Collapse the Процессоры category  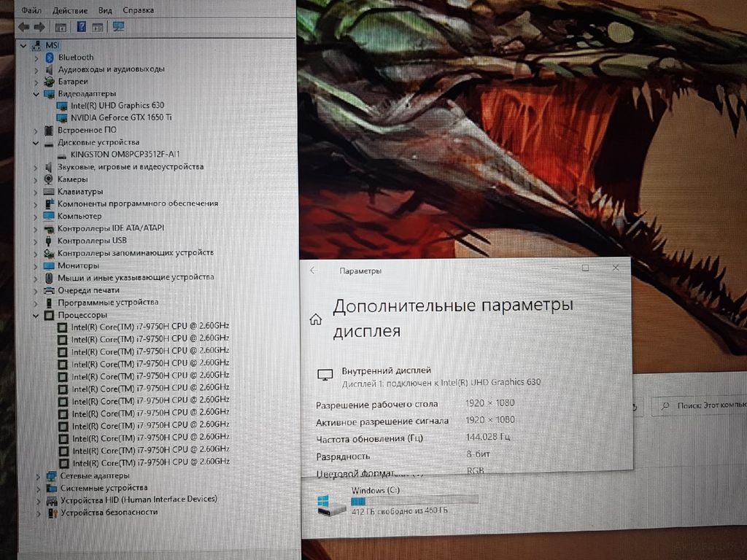(x=36, y=315)
